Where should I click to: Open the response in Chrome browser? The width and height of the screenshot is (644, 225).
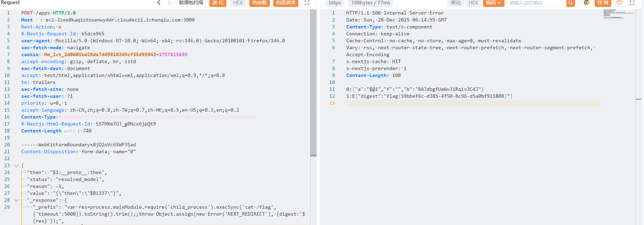(586, 3)
